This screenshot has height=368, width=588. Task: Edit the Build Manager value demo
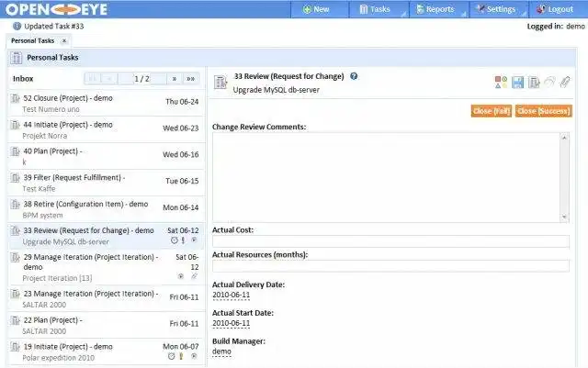[x=221, y=351]
